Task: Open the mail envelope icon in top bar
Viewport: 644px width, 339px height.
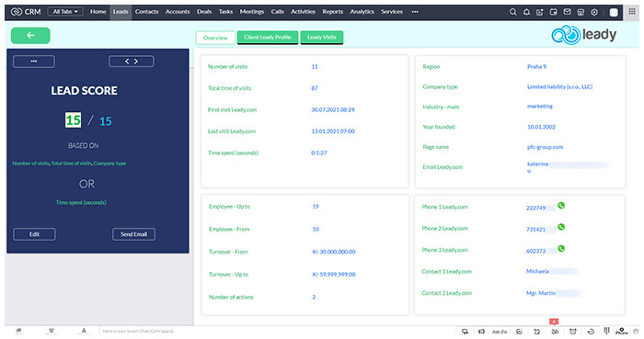Action: coord(568,12)
